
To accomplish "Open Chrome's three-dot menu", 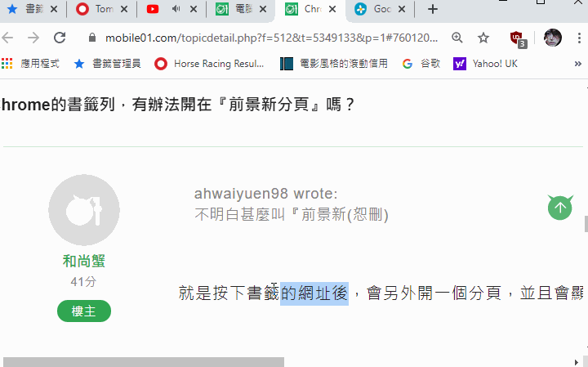I will (x=579, y=38).
